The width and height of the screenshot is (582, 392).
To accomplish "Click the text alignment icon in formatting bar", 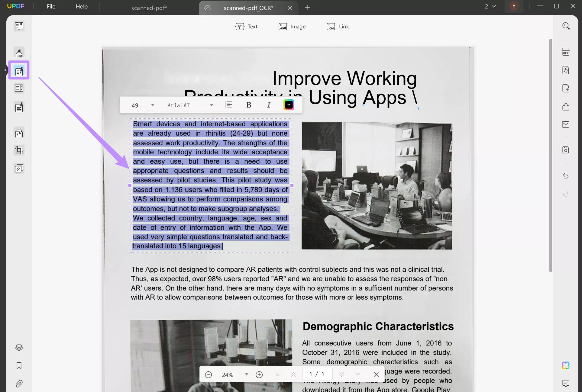I will tap(228, 104).
